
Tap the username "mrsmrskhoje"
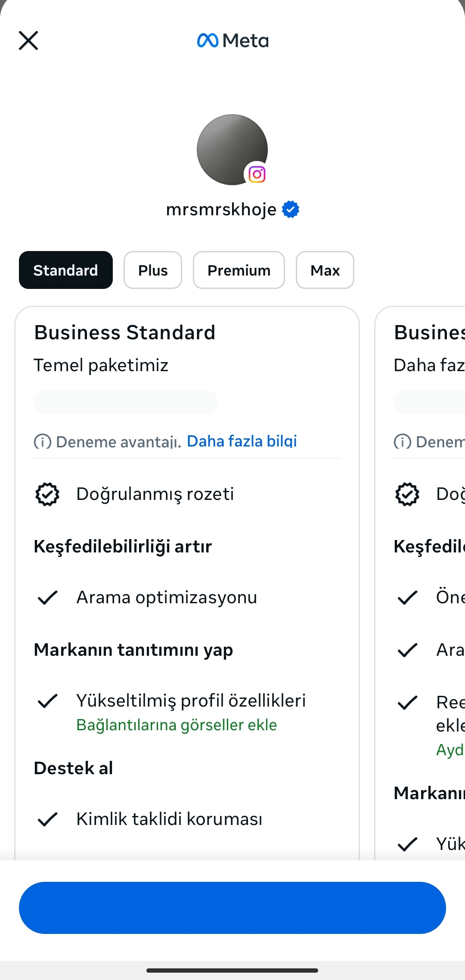point(221,209)
